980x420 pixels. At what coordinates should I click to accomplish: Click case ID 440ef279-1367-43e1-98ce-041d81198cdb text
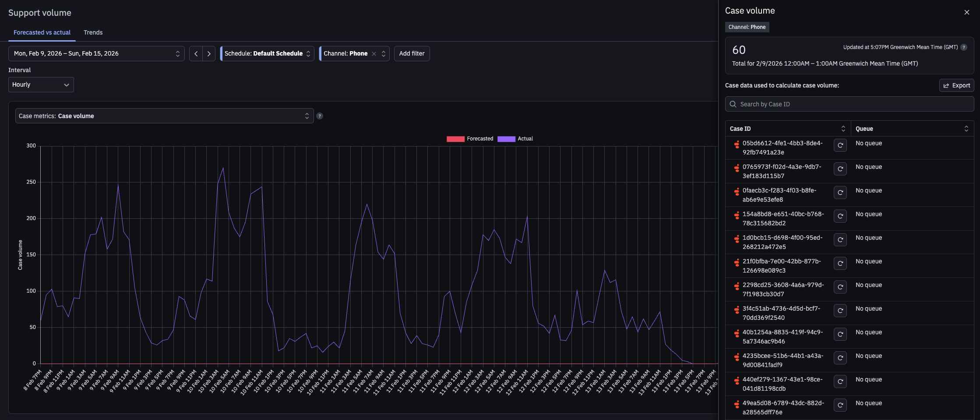[x=783, y=384]
